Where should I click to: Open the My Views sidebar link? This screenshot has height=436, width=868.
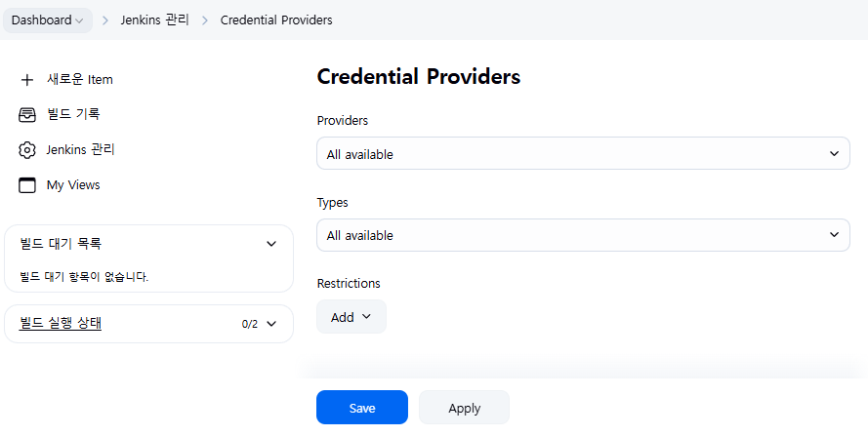point(73,185)
